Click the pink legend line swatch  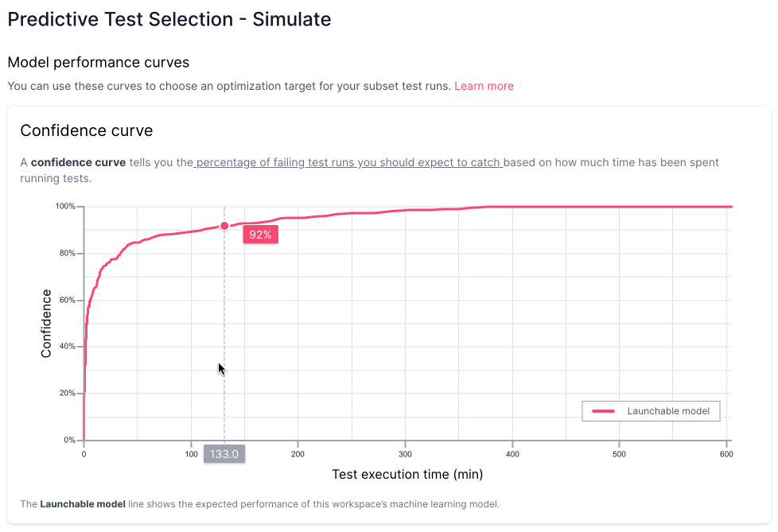tap(603, 411)
